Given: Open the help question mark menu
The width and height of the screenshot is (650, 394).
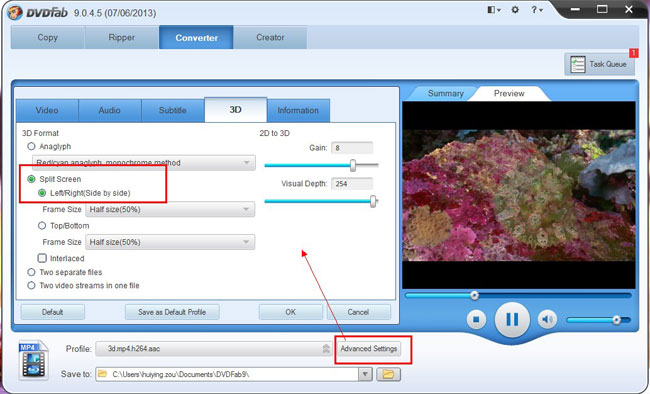Looking at the screenshot, I should point(537,10).
